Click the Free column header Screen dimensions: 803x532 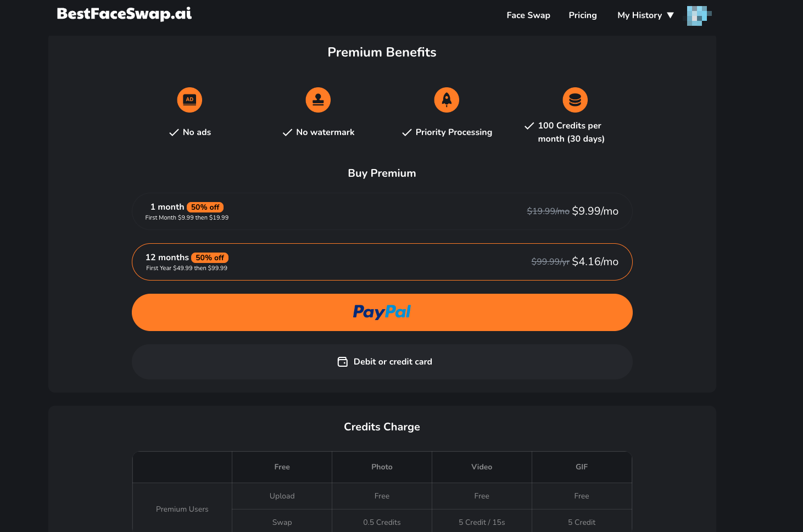[282, 467]
